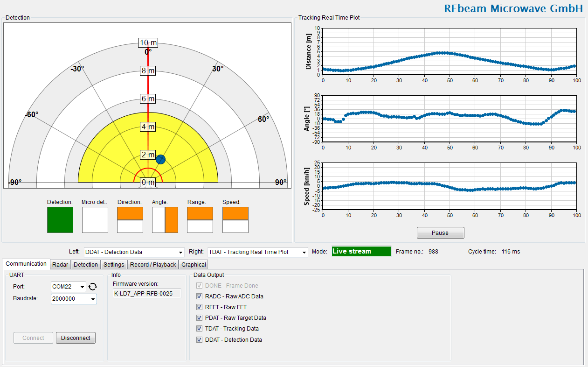The height and width of the screenshot is (367, 588).
Task: Click the Micro det. indicator box
Action: pos(95,220)
